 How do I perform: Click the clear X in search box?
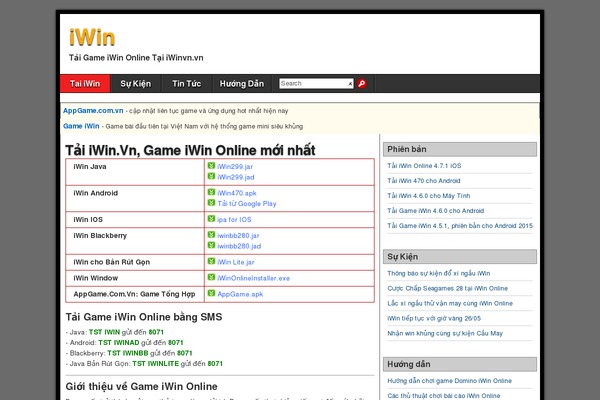pyautogui.click(x=350, y=84)
